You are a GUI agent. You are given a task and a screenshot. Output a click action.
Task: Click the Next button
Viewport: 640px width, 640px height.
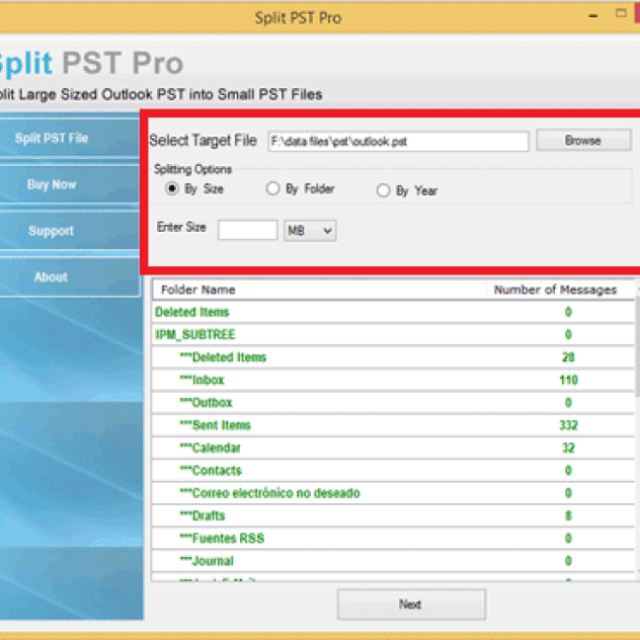(x=411, y=604)
